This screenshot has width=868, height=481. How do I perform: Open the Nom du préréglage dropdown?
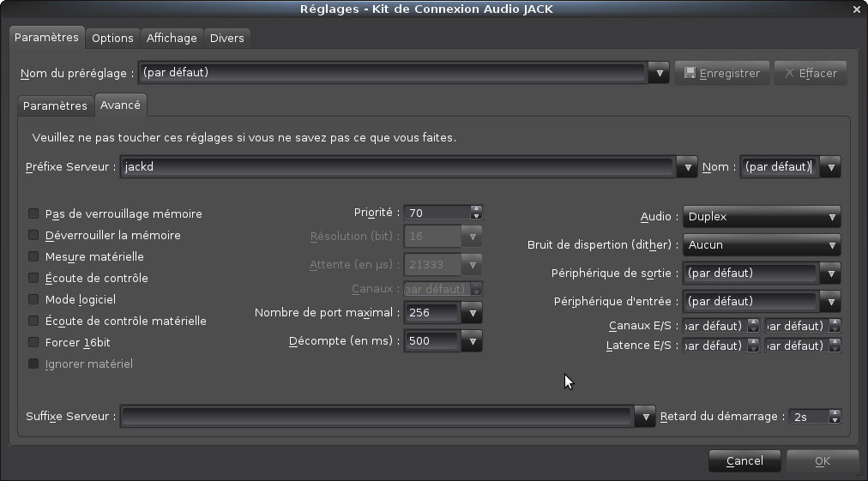pyautogui.click(x=659, y=73)
